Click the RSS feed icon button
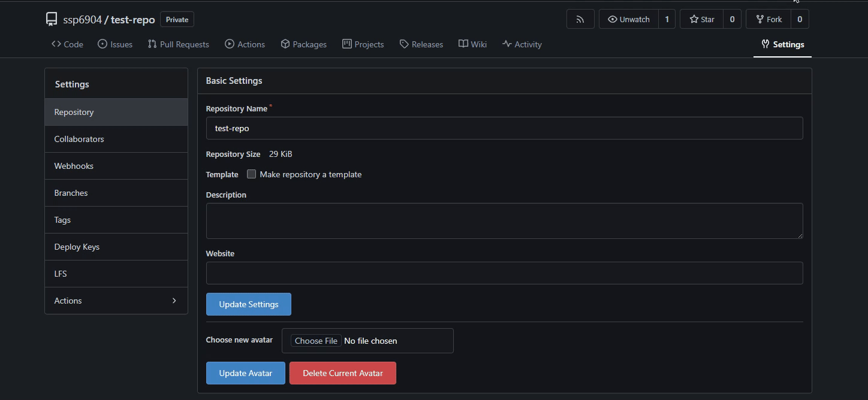 coord(580,19)
